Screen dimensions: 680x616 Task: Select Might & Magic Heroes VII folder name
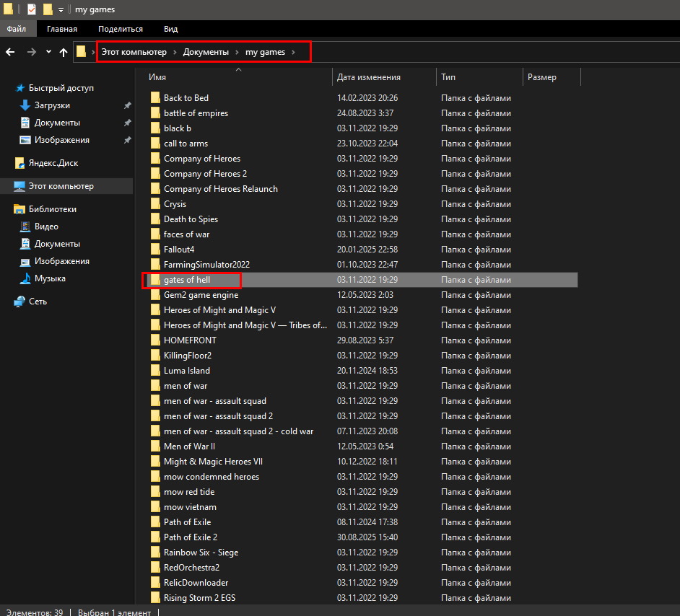(x=214, y=462)
